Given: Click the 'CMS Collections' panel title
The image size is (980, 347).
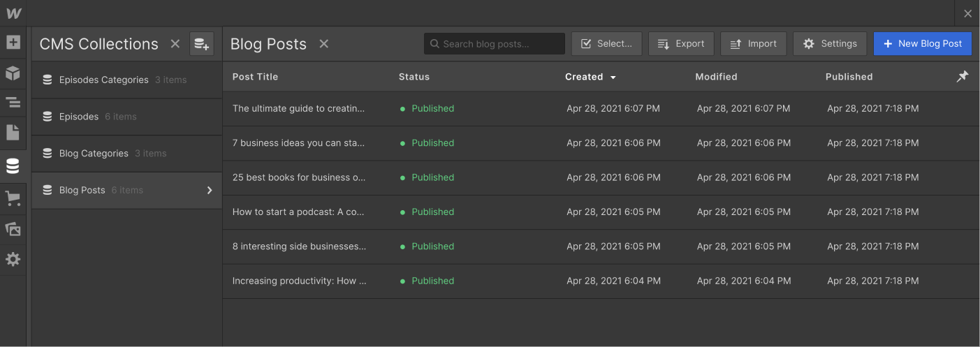Looking at the screenshot, I should coord(99,44).
